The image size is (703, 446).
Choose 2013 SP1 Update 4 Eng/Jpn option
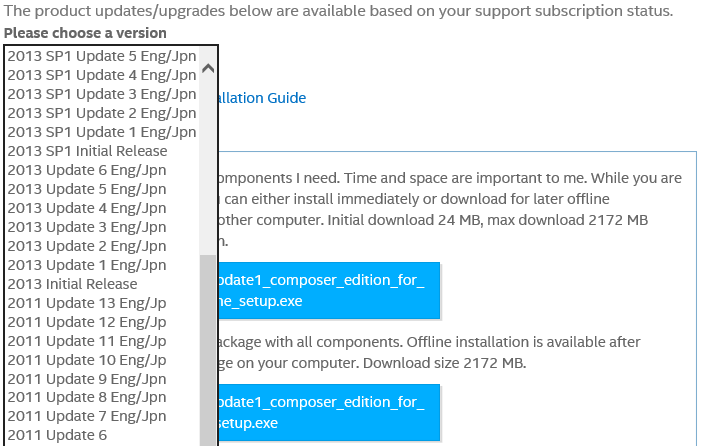(x=102, y=75)
